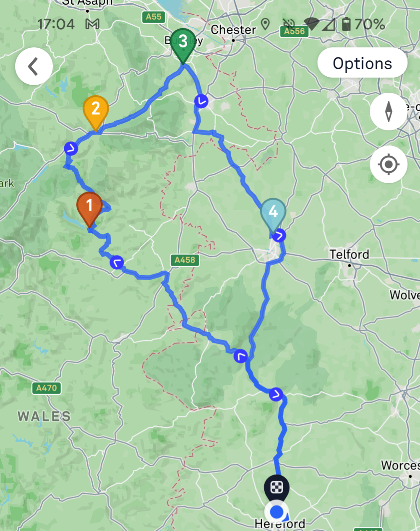Tap the back arrow button
This screenshot has height=531, width=420.
[x=34, y=66]
